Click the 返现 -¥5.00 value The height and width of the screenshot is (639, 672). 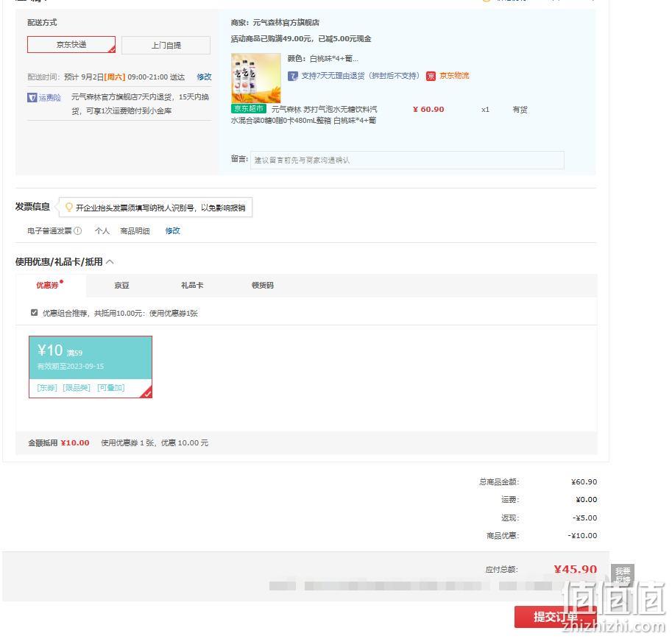coord(584,518)
